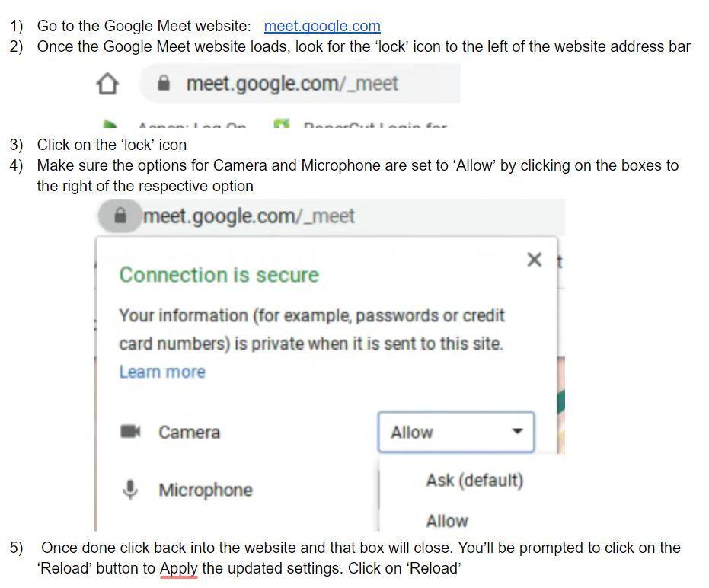This screenshot has height=588, width=709.
Task: Click the Connection is secure heading
Action: [219, 275]
